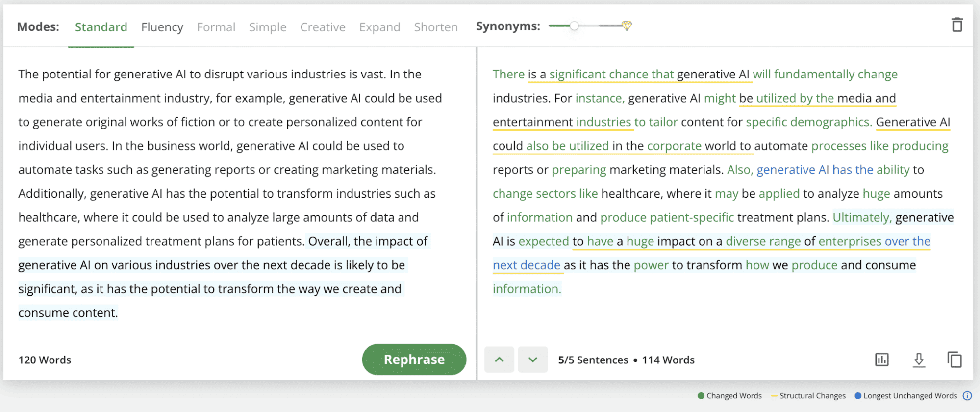Click the download export icon
The width and height of the screenshot is (980, 412).
[x=919, y=360]
